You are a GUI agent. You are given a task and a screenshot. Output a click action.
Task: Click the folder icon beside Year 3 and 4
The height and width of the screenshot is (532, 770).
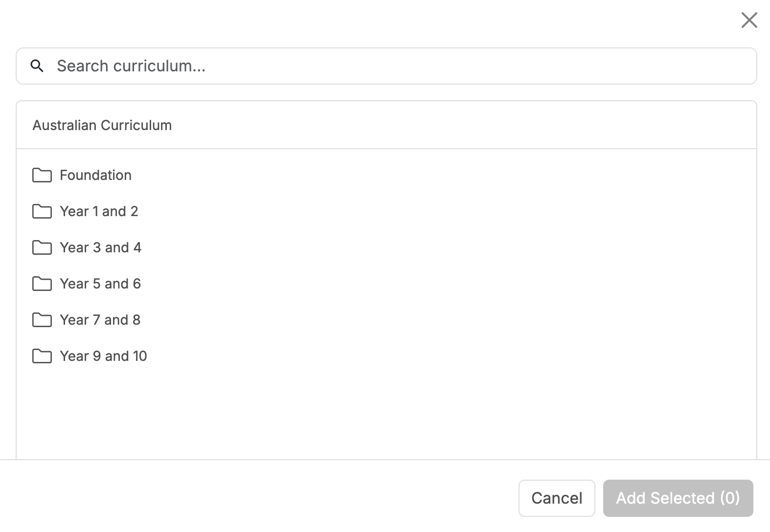[x=43, y=248]
